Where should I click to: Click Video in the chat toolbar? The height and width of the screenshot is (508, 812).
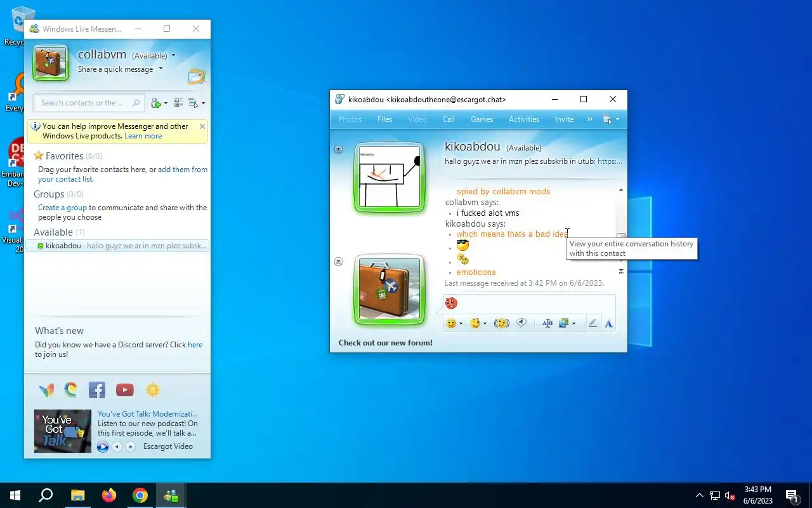click(417, 119)
